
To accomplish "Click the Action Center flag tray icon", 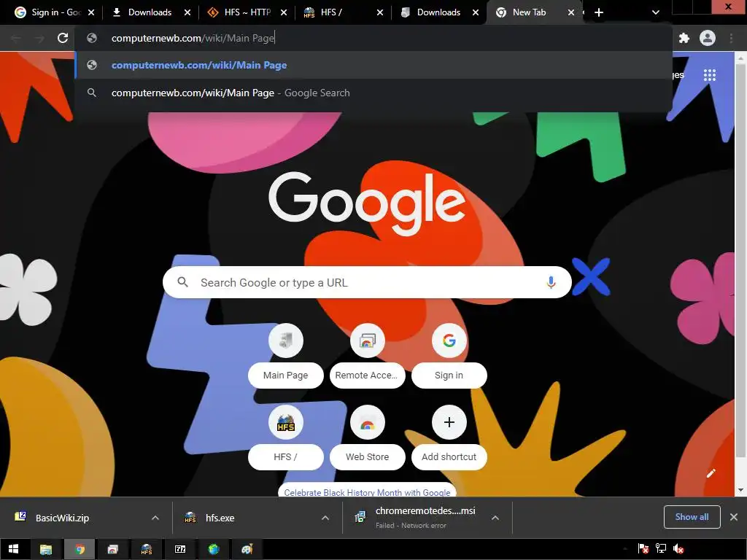I will 643,548.
